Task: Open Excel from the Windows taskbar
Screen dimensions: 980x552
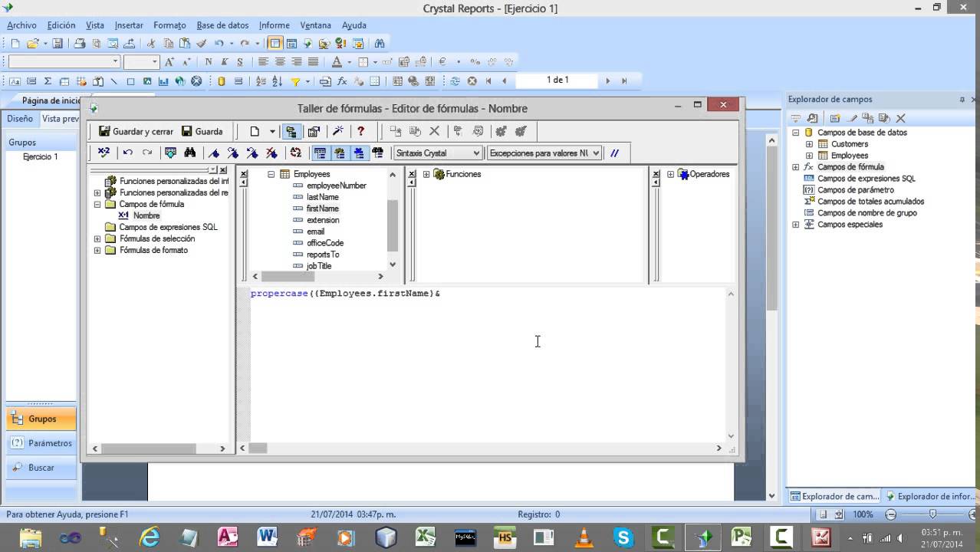Action: pyautogui.click(x=426, y=537)
